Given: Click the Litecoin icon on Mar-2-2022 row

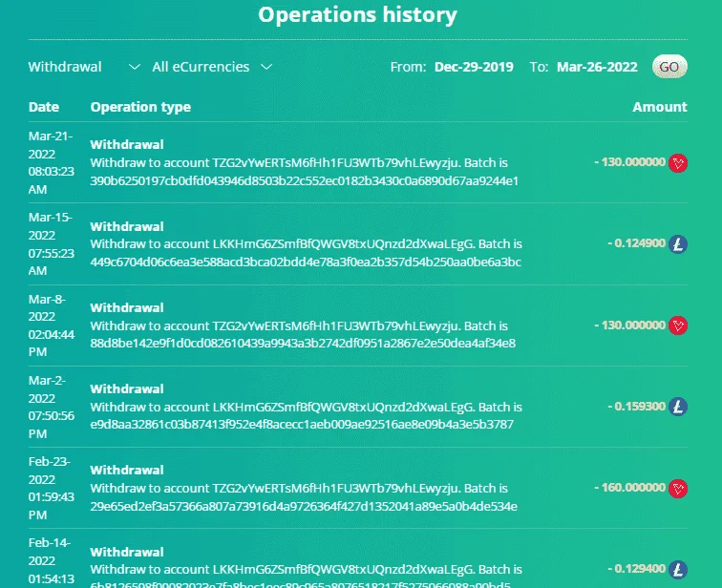Looking at the screenshot, I should coord(678,407).
